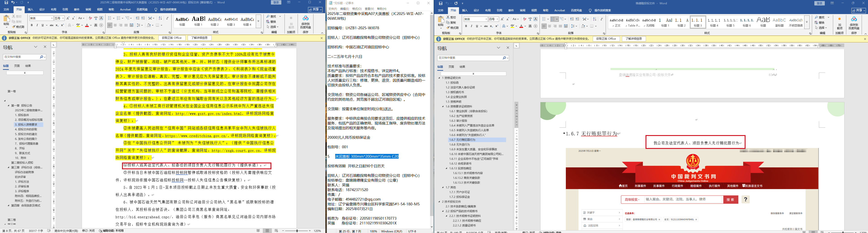Switch to Read Mode in 招标文件 status bar
Viewport: 868px width, 233px height.
[258, 231]
